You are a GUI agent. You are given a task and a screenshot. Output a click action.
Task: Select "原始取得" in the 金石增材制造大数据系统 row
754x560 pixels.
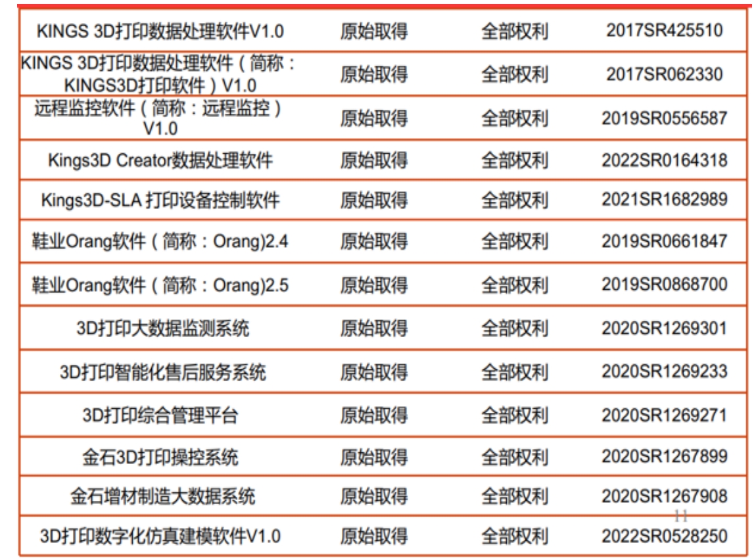click(x=374, y=497)
